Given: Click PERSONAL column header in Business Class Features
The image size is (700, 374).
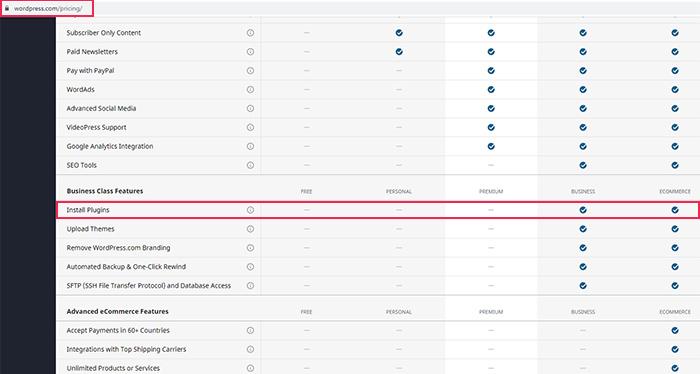Looking at the screenshot, I should [399, 191].
